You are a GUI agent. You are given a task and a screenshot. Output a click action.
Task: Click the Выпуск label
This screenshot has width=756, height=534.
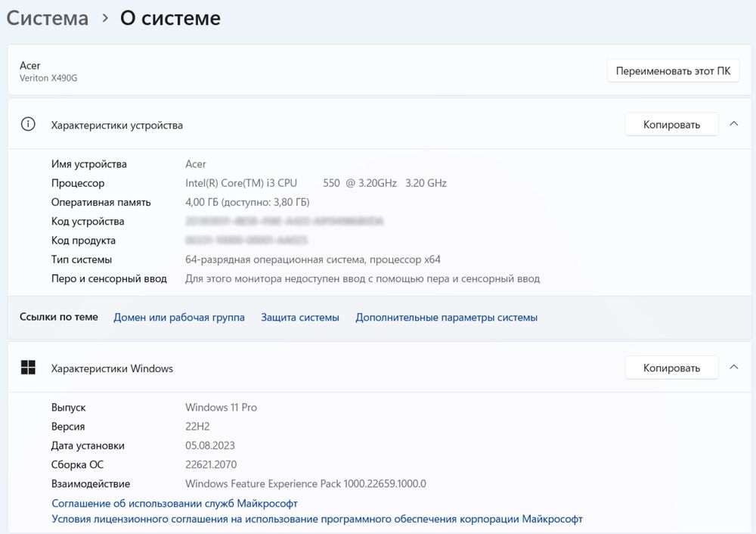pos(69,408)
